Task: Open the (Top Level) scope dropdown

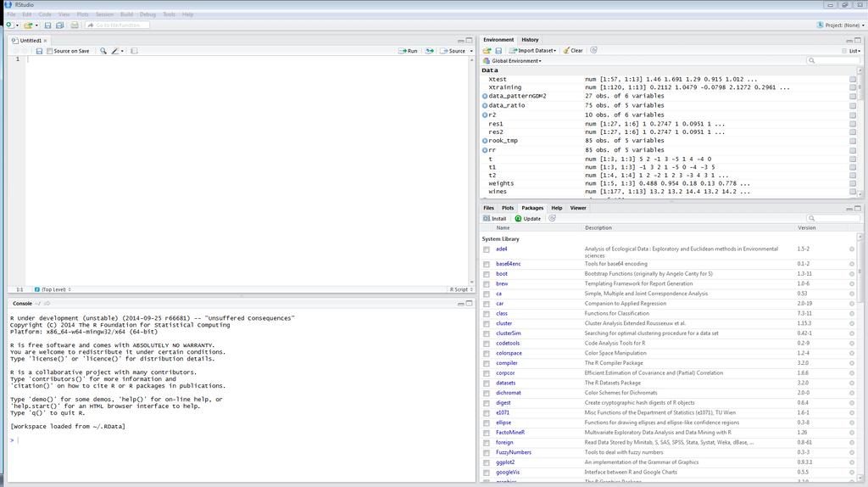Action: [53, 289]
